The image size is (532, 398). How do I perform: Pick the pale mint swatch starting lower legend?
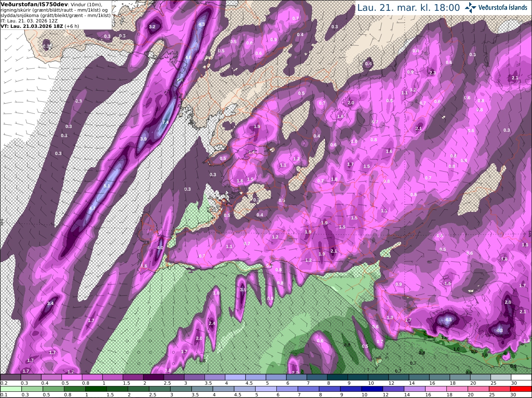tap(10, 389)
